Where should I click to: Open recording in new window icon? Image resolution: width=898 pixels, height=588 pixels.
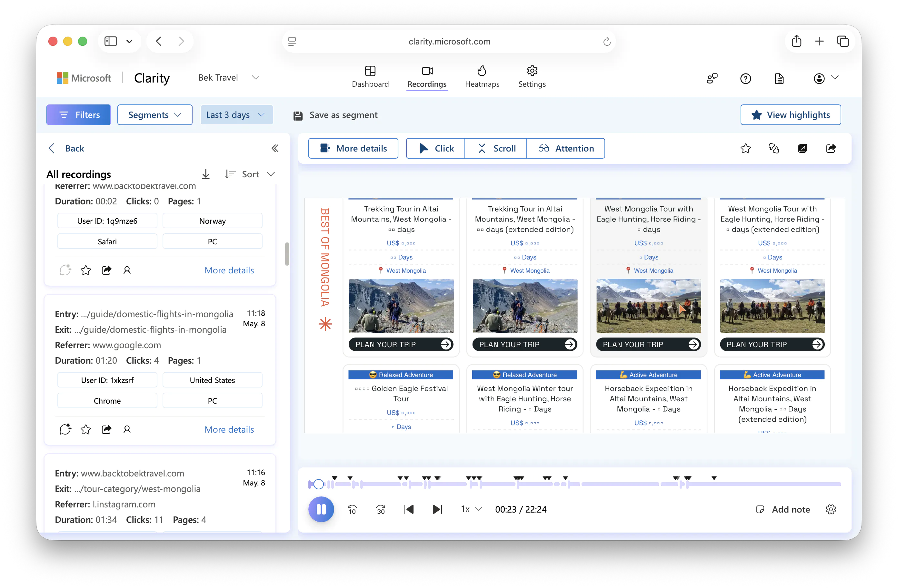coord(803,148)
